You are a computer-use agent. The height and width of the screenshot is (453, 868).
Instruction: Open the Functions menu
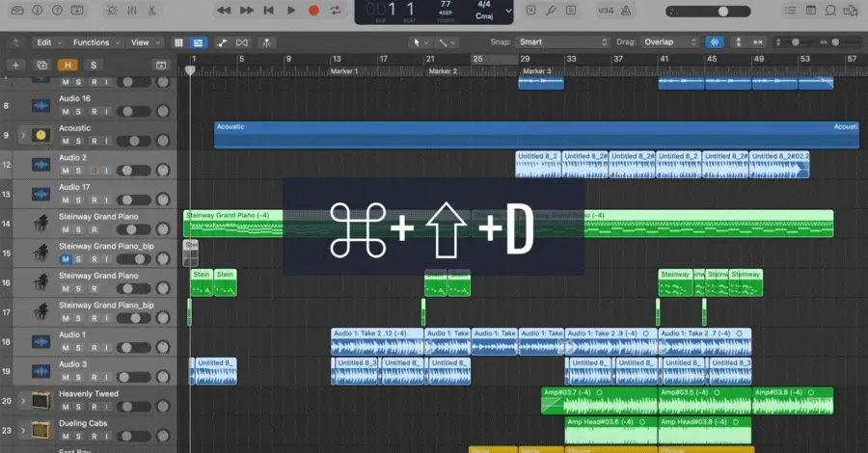click(96, 42)
